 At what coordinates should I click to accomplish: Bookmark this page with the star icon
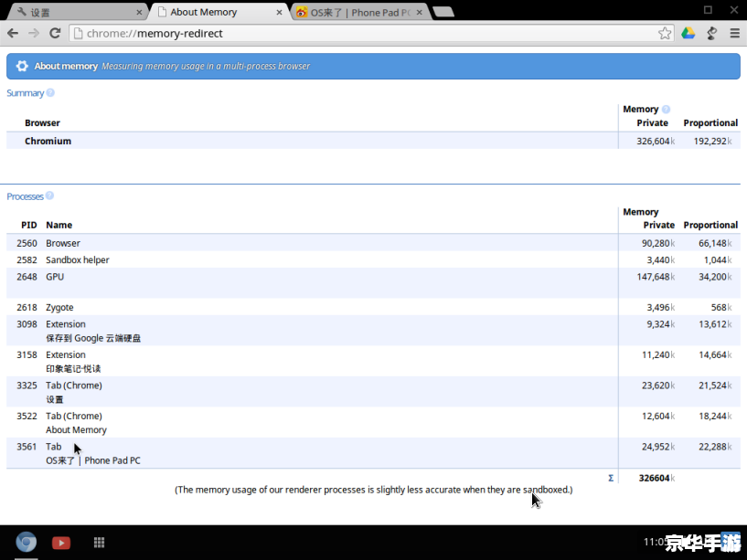point(665,33)
